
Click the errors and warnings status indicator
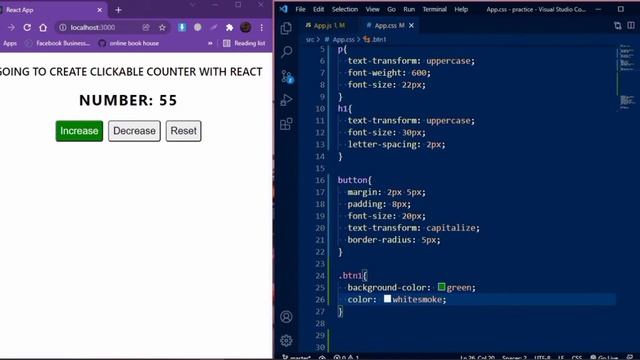[346, 358]
